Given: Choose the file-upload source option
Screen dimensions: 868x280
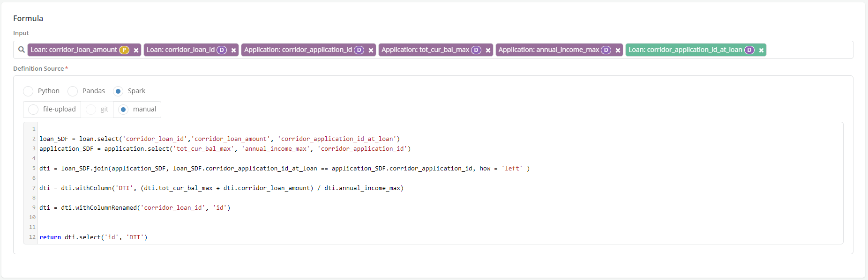Looking at the screenshot, I should pyautogui.click(x=33, y=110).
